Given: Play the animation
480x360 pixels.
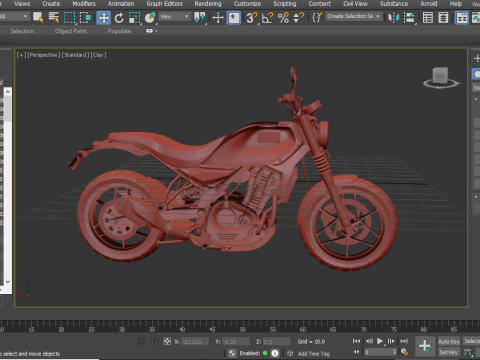Looking at the screenshot, I should [380, 341].
